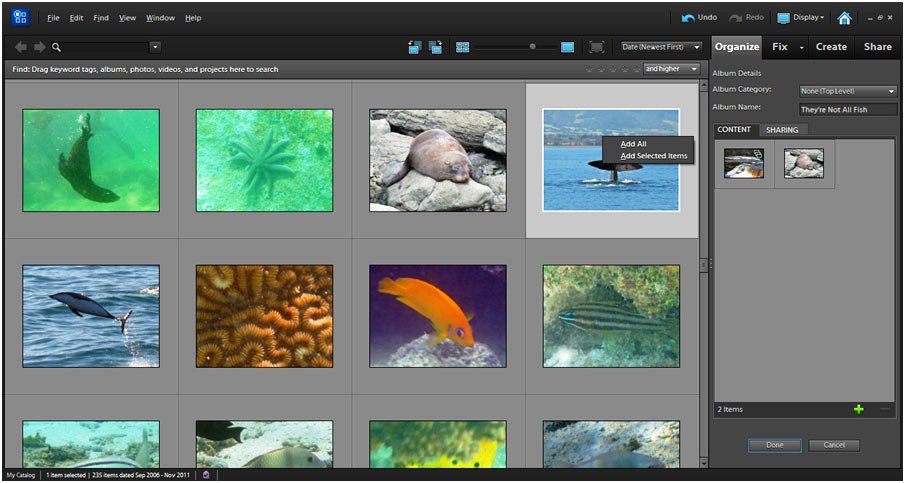Viewport: 905px width, 483px height.
Task: Select the leaping dolphin photo
Action: pyautogui.click(x=91, y=316)
